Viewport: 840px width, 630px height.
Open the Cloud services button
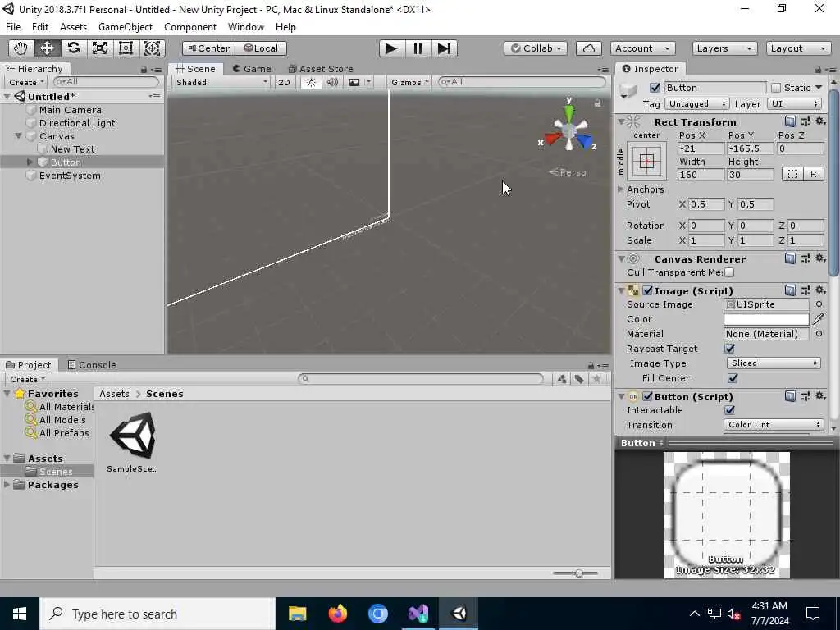click(589, 48)
